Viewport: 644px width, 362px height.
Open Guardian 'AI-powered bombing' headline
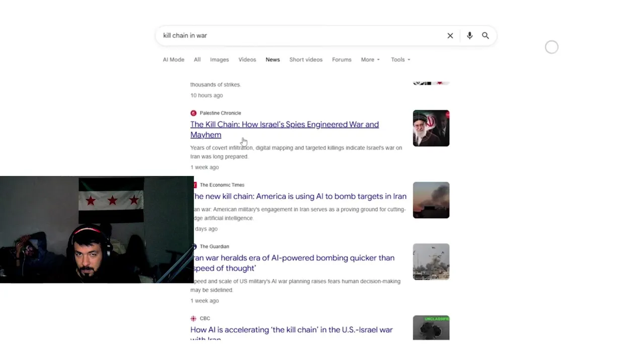[x=294, y=263]
